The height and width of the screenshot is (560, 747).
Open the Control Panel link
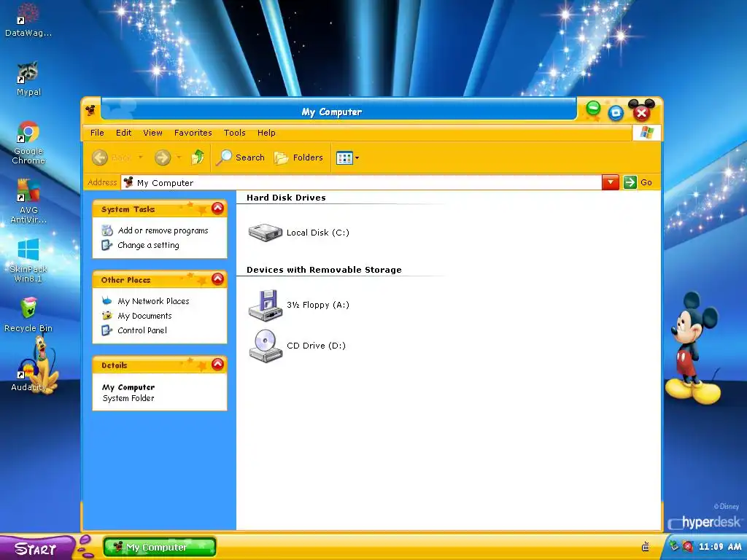point(142,330)
